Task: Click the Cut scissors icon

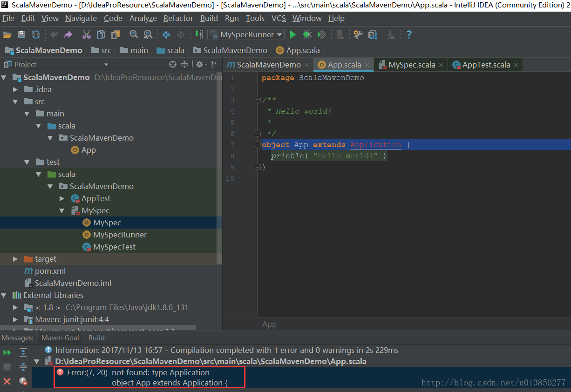Action: click(87, 34)
